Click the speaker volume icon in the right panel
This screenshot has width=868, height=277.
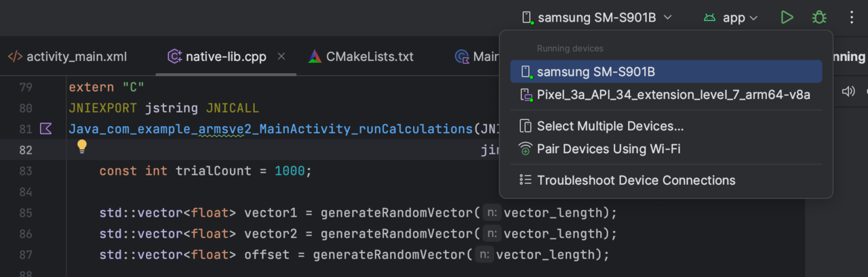(x=848, y=91)
